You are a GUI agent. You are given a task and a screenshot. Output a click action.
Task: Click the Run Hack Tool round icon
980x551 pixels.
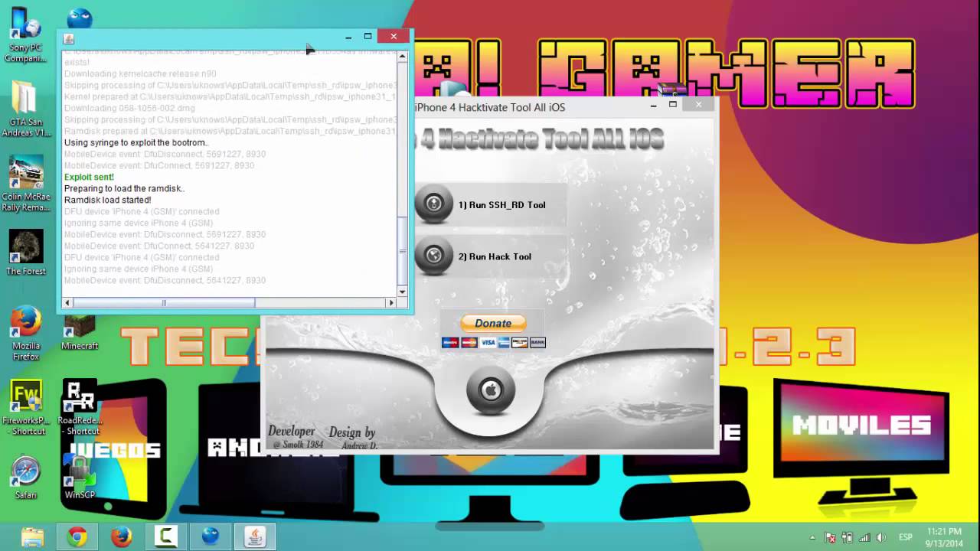pos(433,256)
